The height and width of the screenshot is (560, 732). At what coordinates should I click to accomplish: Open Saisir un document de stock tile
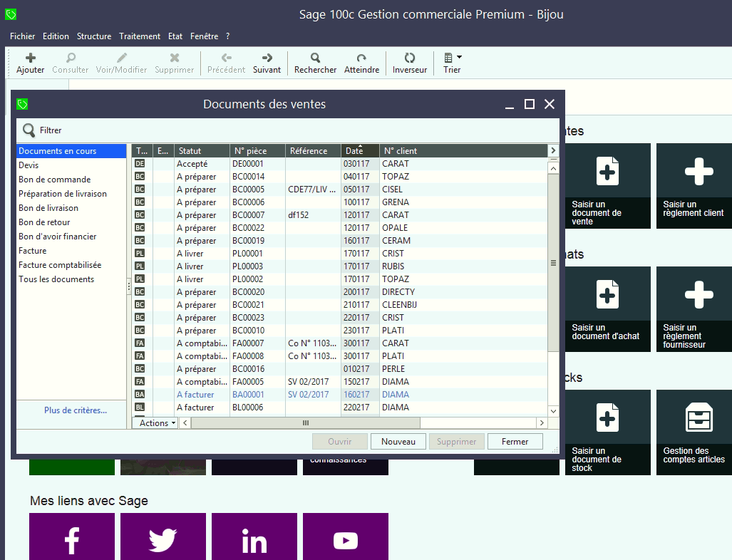point(607,432)
